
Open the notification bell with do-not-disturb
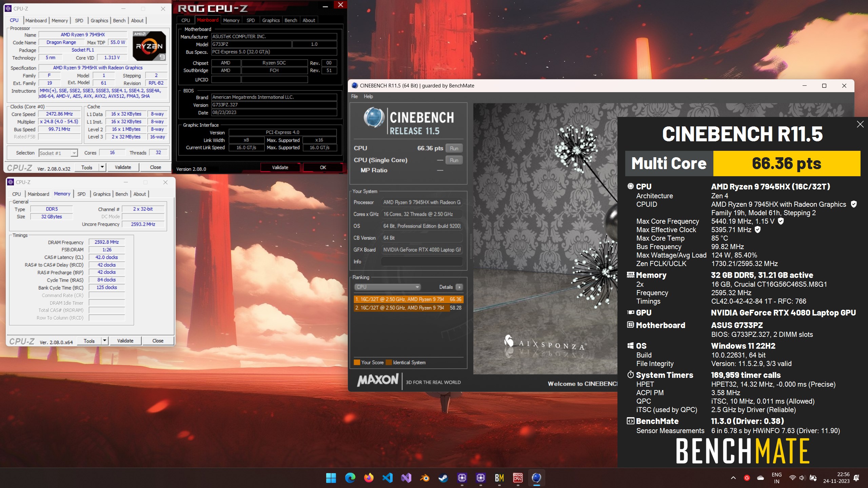point(856,478)
